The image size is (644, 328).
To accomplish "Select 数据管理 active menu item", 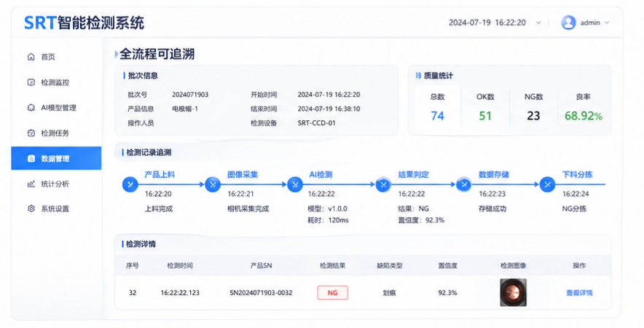I will pyautogui.click(x=56, y=158).
